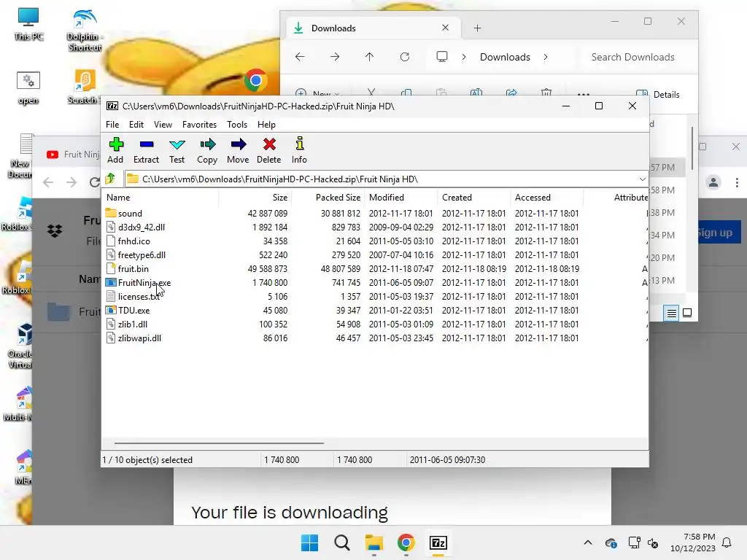Expand the 7-Zip address path dropdown

tap(642, 179)
